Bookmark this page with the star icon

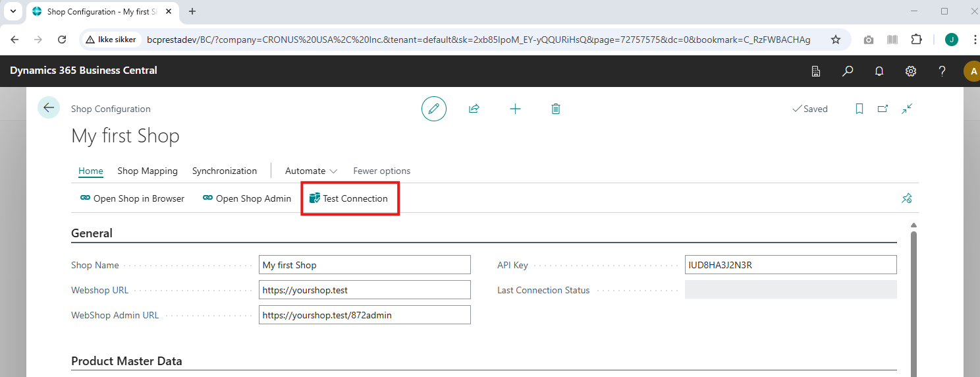(836, 40)
